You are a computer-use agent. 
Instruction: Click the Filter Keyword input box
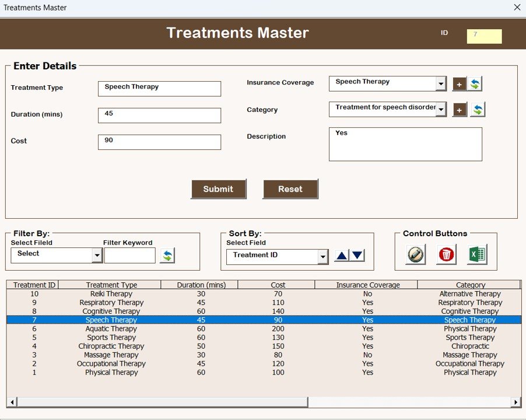pos(130,256)
